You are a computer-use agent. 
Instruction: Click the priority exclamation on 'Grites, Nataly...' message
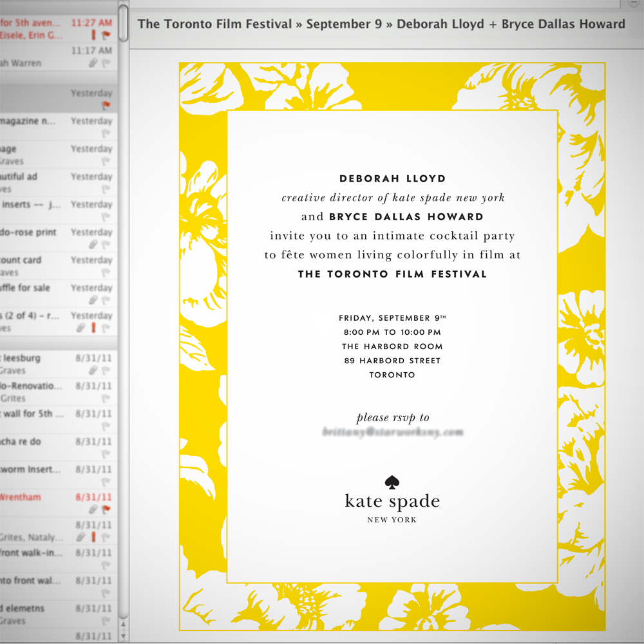coord(93,537)
